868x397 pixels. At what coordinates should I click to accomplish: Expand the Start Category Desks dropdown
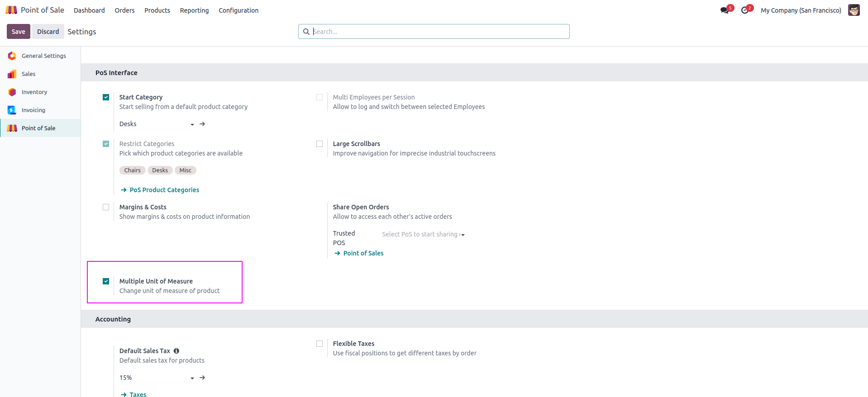pos(156,124)
